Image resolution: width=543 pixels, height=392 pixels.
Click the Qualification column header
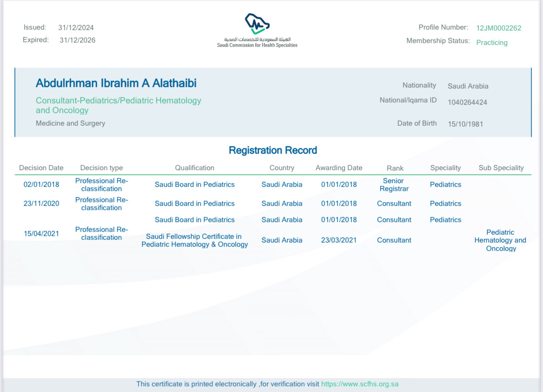tap(194, 168)
